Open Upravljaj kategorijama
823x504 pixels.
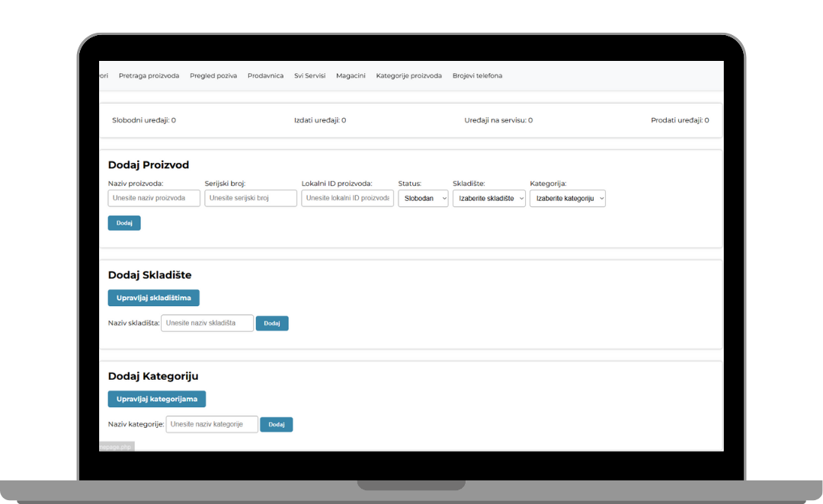pyautogui.click(x=157, y=399)
